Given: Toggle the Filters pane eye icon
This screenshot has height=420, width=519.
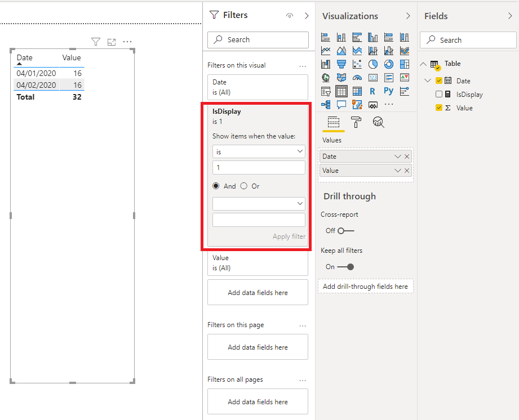Looking at the screenshot, I should point(290,16).
